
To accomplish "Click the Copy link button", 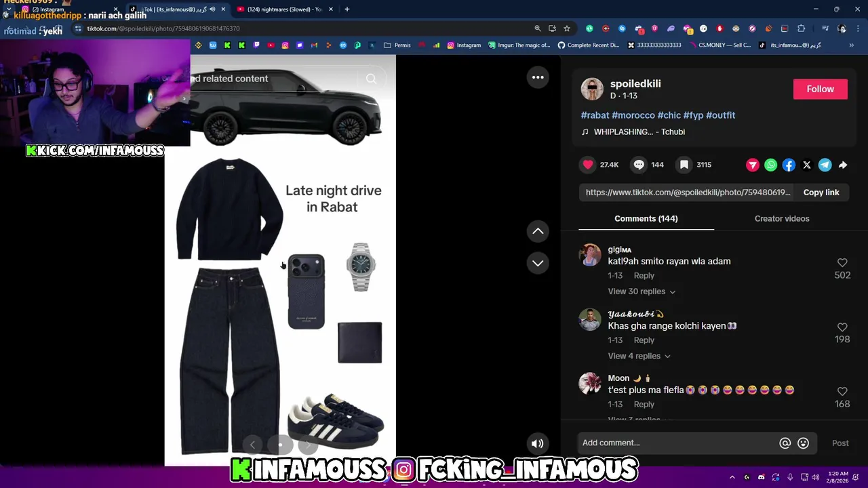I will (x=821, y=192).
